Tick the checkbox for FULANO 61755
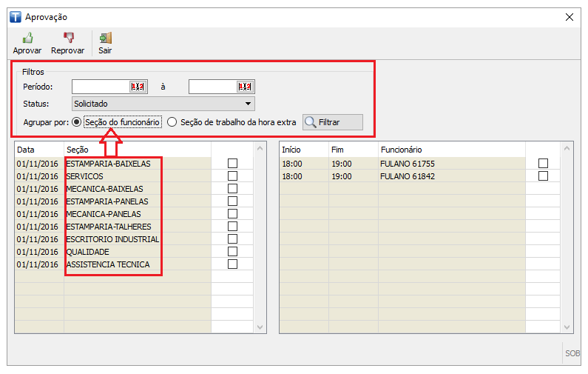Viewport: 588px width, 374px height. 544,163
